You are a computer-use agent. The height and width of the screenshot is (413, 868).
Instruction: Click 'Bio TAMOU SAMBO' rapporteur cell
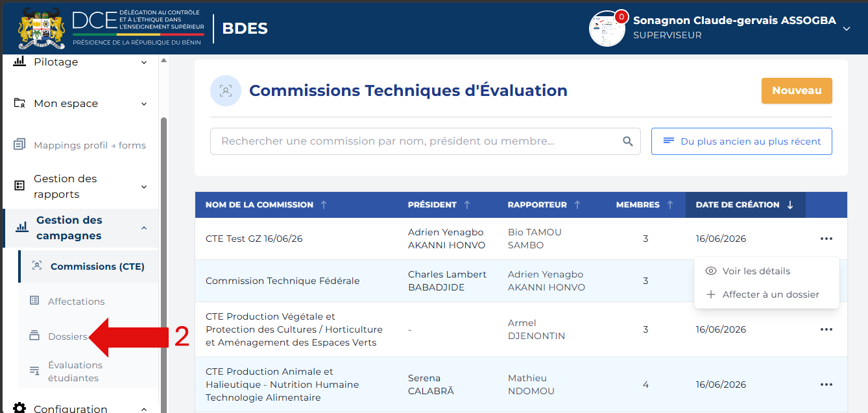[535, 239]
